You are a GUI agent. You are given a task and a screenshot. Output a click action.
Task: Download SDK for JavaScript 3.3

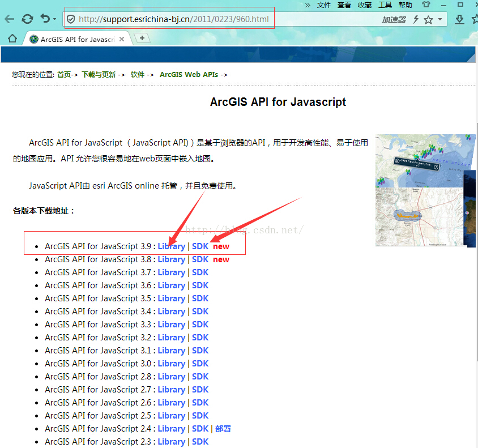pyautogui.click(x=200, y=325)
